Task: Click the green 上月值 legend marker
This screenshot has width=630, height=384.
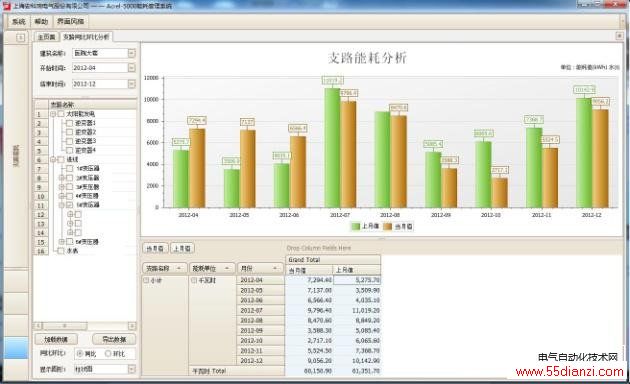Action: click(356, 227)
